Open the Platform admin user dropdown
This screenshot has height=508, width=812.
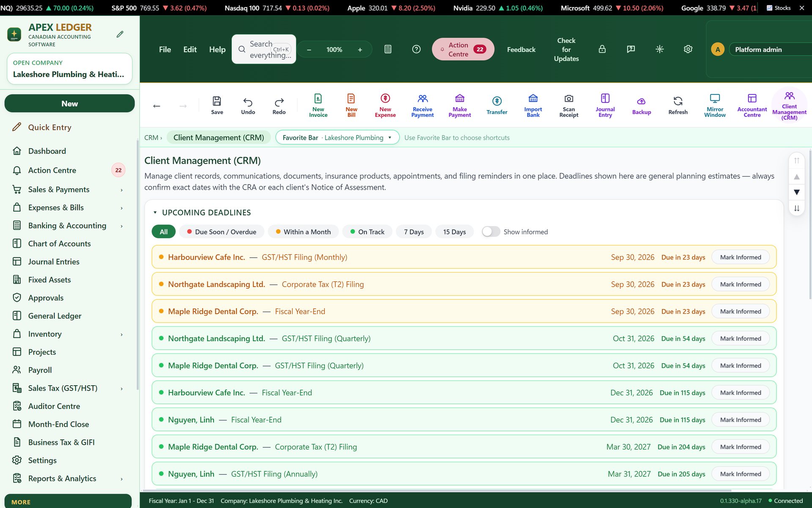pos(771,50)
